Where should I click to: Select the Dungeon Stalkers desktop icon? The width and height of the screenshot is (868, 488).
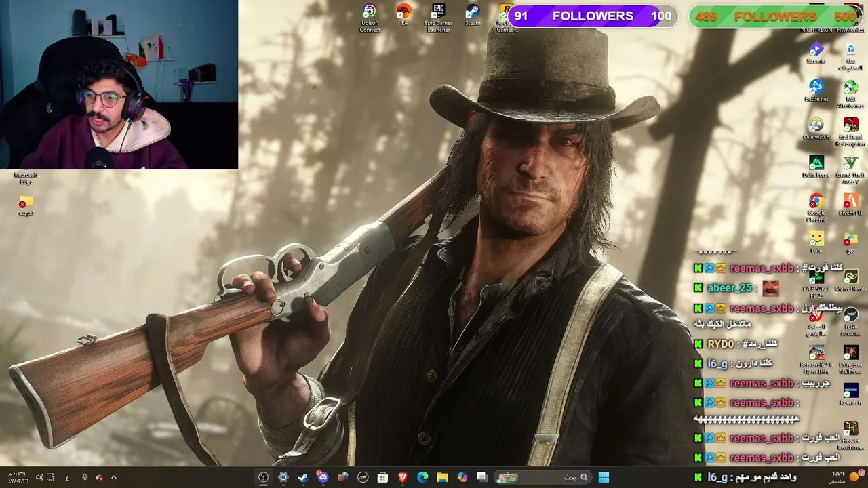tap(850, 359)
